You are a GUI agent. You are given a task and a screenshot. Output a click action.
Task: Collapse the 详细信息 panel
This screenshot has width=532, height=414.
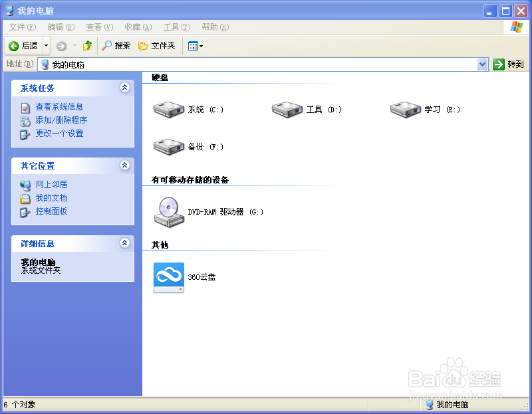tap(124, 243)
